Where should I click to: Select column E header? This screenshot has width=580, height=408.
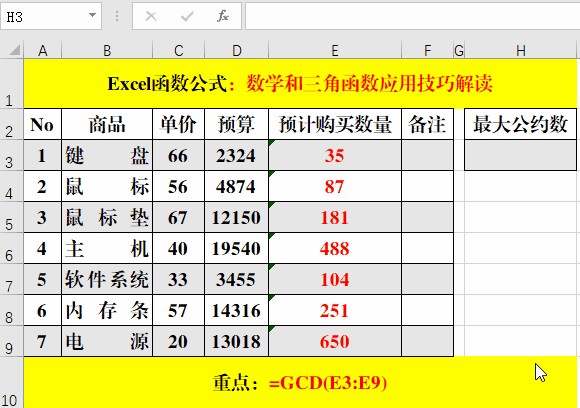point(335,50)
